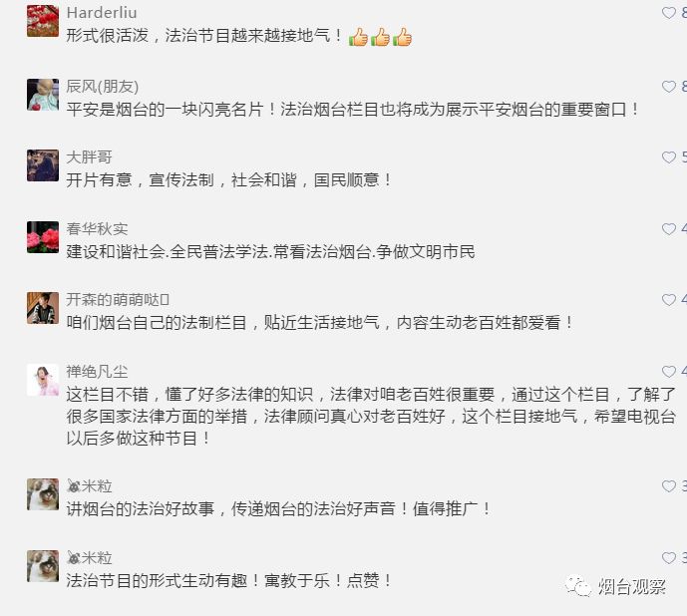The image size is (687, 616).
Task: View 大胖哥's profile avatar
Action: click(43, 165)
